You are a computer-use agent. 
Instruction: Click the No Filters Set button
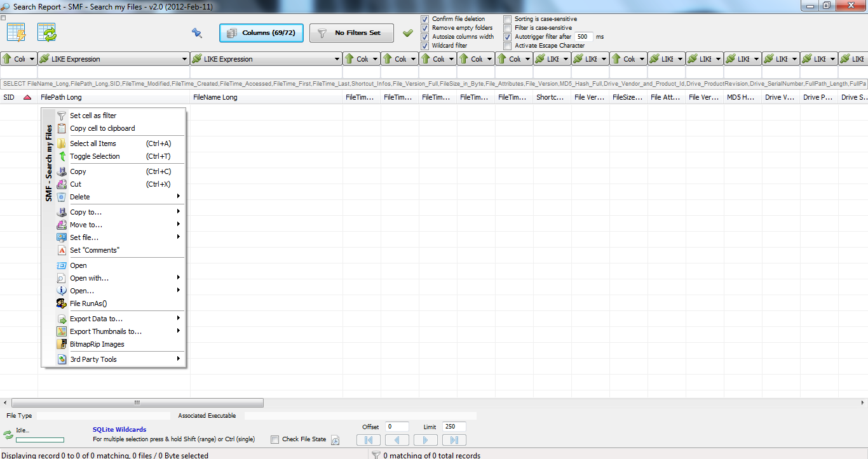351,33
